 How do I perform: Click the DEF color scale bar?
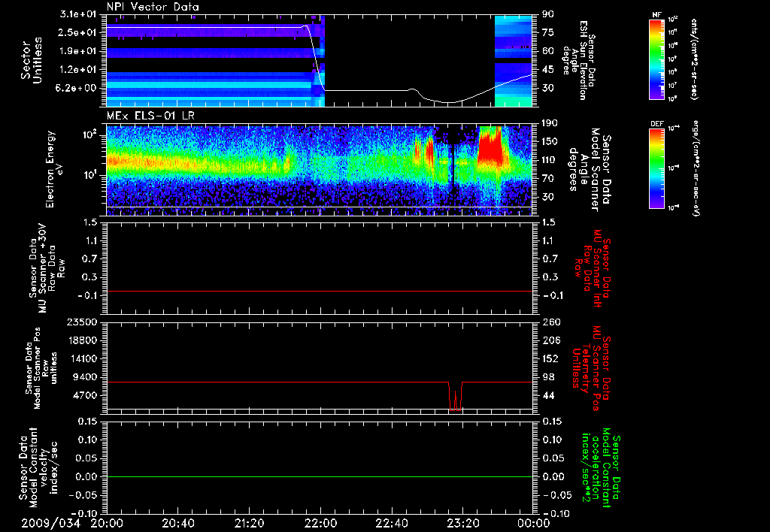click(x=657, y=168)
